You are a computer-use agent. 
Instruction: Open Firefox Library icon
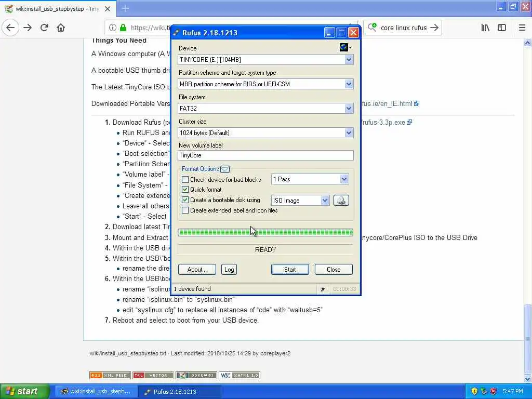tap(485, 28)
